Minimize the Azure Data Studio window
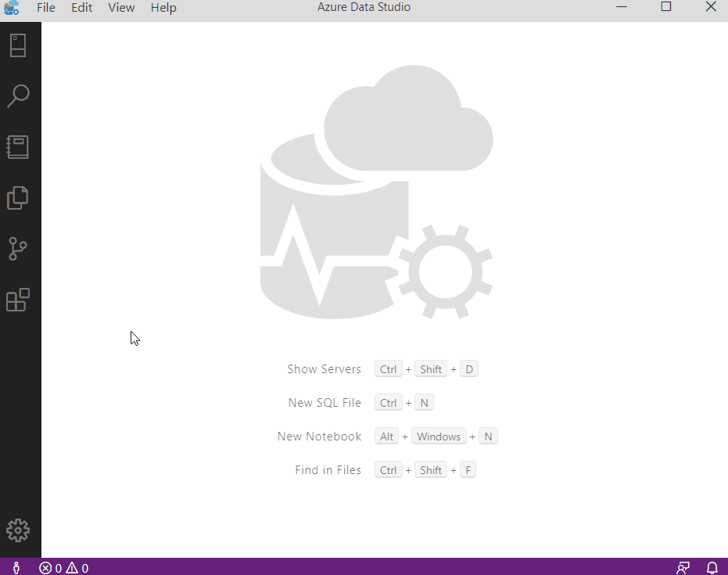Viewport: 728px width, 575px height. click(x=622, y=7)
